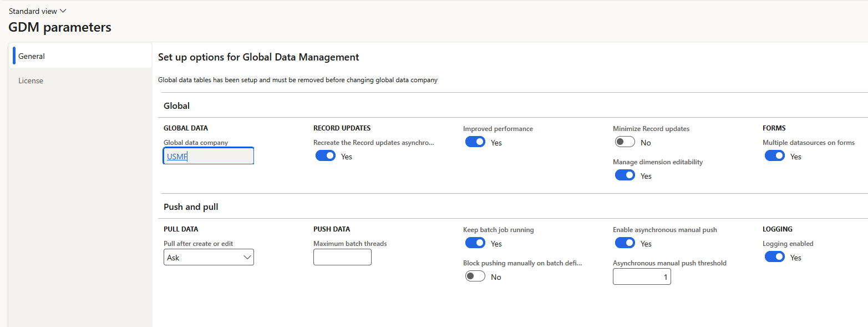Toggle Recreate the Record updates asynchronously
The image size is (868, 327).
pyautogui.click(x=326, y=156)
